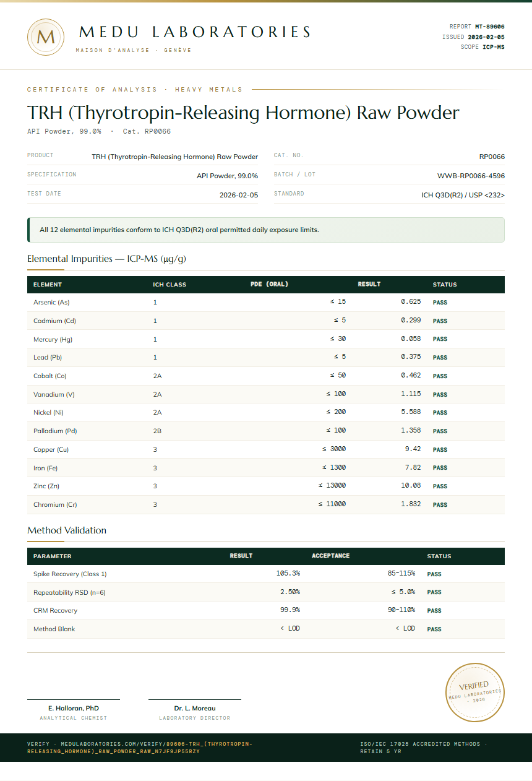Open the medulaboratories.com verify link

click(x=140, y=748)
